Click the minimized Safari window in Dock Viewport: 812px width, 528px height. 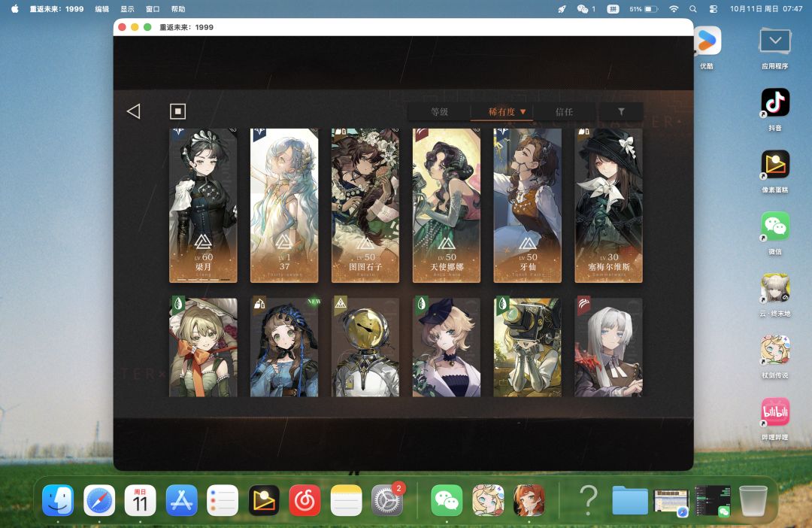671,502
